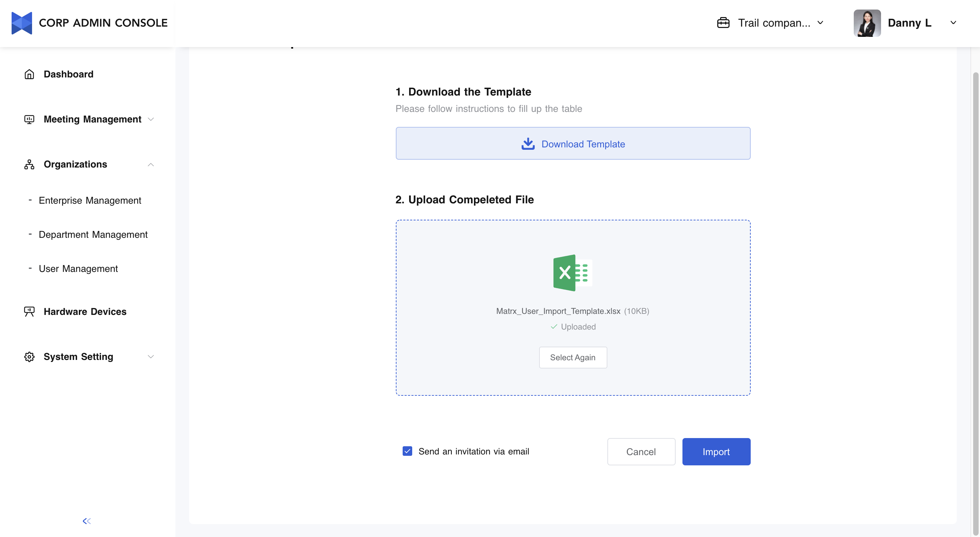Click the Organizations hierarchy icon
Screen dimensions: 980x537
point(29,164)
